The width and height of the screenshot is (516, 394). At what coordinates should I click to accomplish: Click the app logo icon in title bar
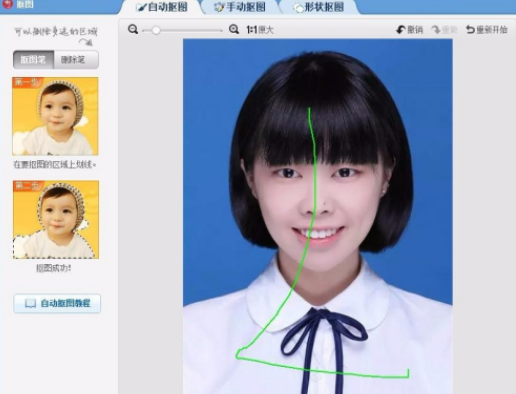tap(7, 4)
